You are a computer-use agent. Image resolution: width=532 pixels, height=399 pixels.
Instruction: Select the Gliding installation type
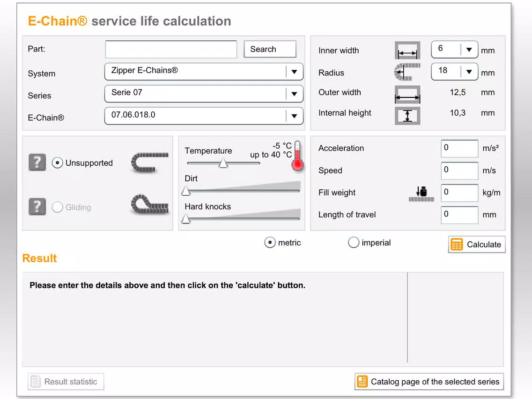point(57,207)
